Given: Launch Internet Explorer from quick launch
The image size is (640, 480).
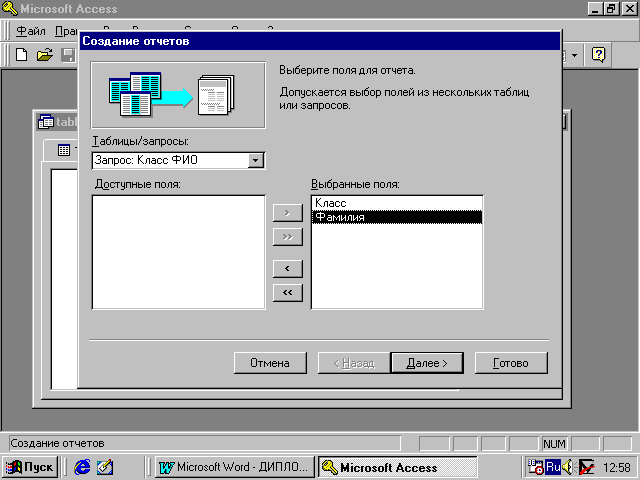Looking at the screenshot, I should (82, 467).
